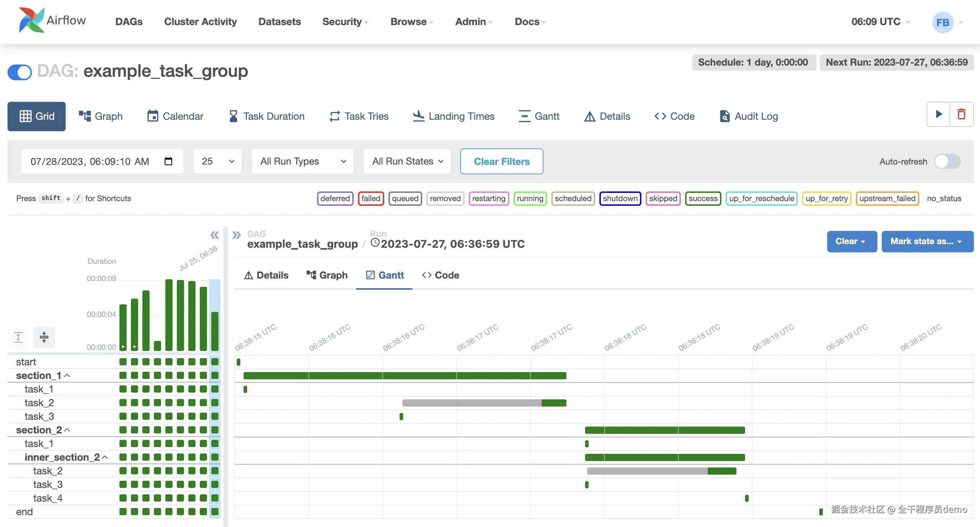Click the section_1 Gantt duration bar
This screenshot has height=527, width=980.
(x=404, y=376)
